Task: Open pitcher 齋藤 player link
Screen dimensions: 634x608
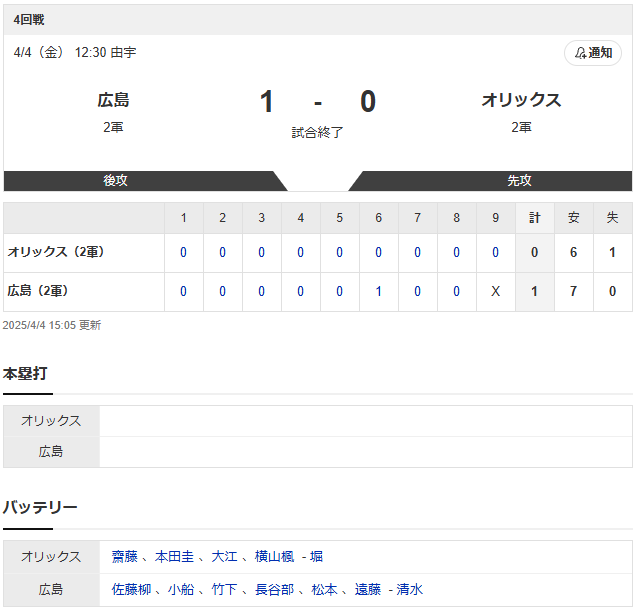Action: 125,557
